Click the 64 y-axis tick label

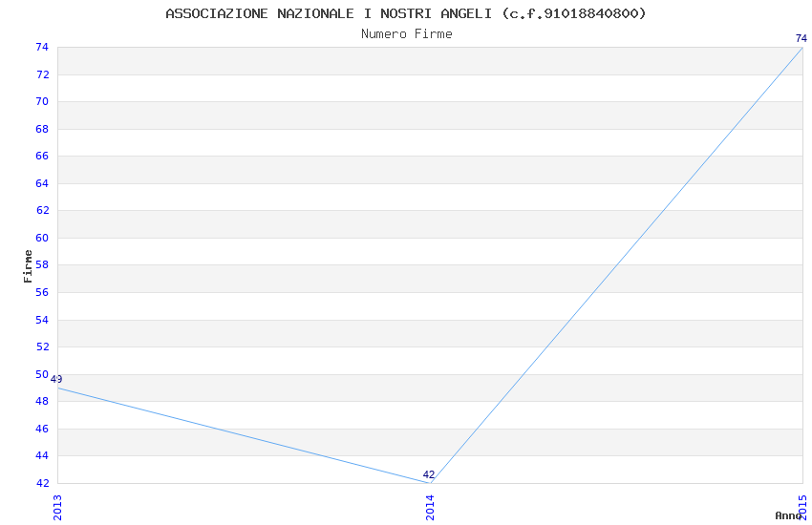(42, 183)
